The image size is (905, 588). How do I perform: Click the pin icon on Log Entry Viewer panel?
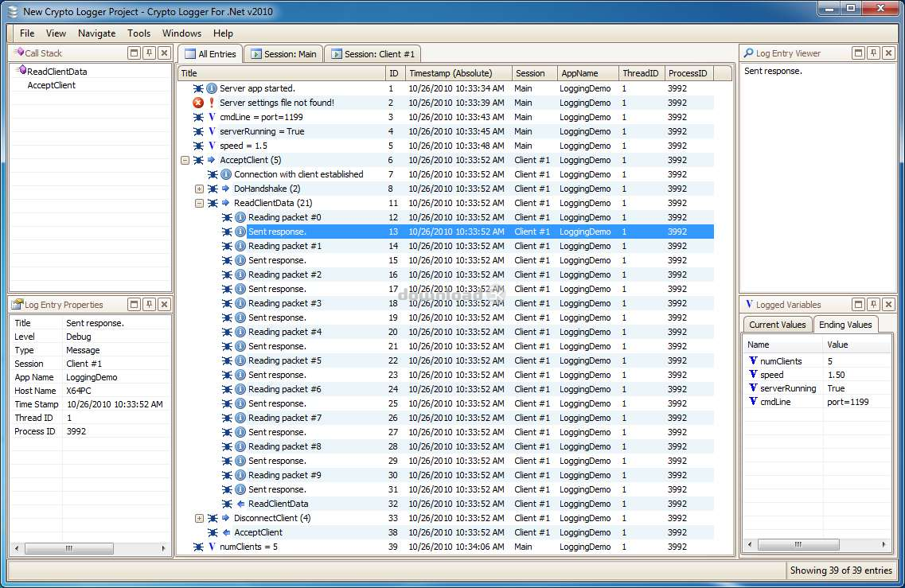pos(873,53)
